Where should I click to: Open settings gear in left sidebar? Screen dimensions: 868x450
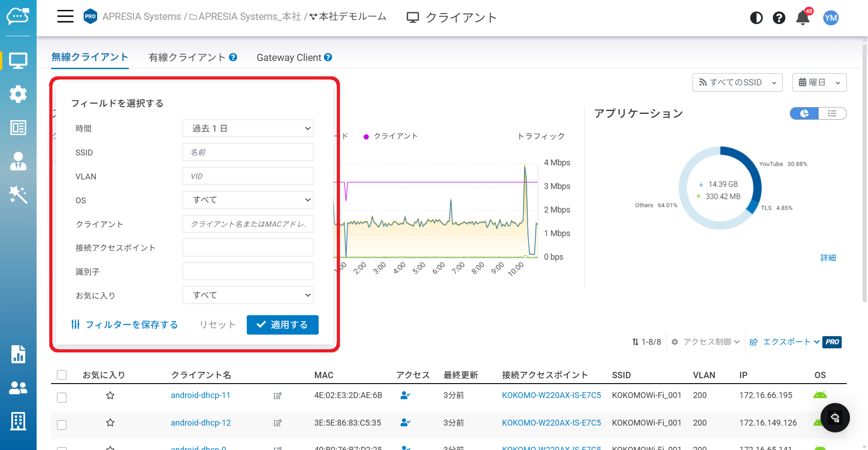coord(18,94)
